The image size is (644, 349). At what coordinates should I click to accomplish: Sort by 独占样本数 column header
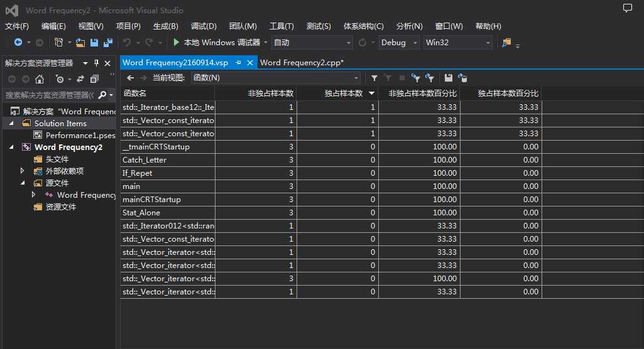(x=337, y=94)
